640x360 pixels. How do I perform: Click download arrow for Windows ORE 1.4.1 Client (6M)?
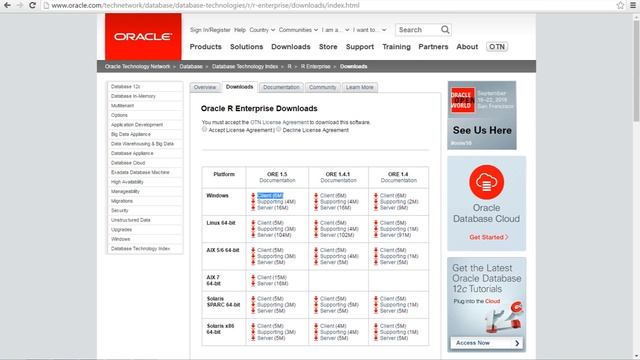pos(316,196)
